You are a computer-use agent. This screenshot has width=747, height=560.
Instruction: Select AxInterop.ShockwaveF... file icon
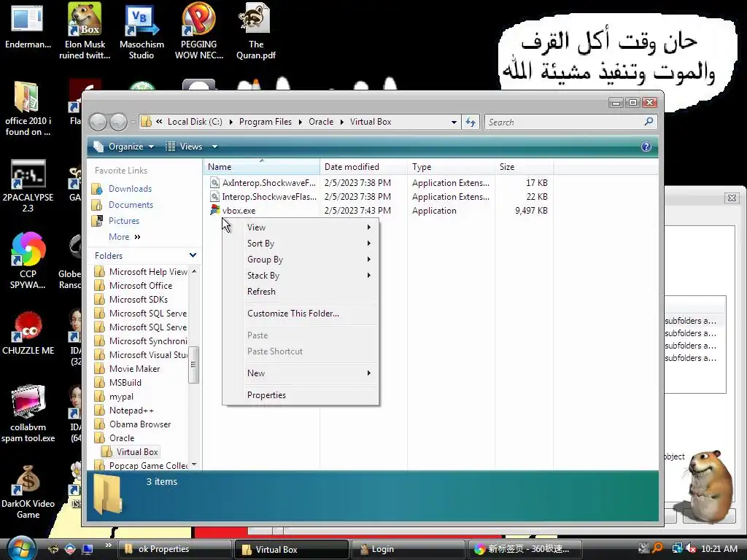(x=215, y=182)
